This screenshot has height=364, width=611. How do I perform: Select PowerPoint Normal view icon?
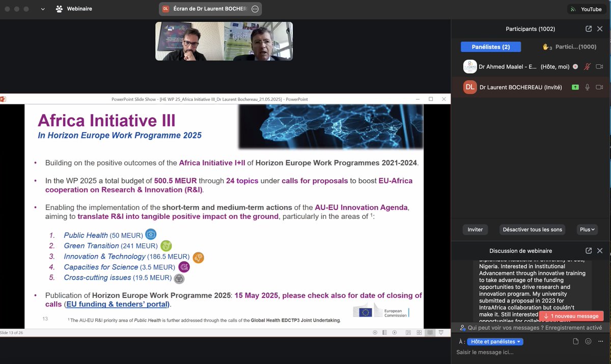pos(408,332)
